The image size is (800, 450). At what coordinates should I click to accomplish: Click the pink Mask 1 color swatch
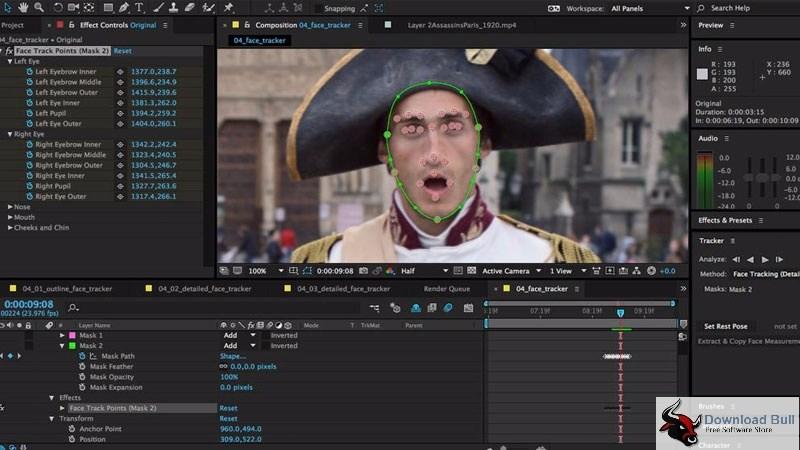(72, 335)
